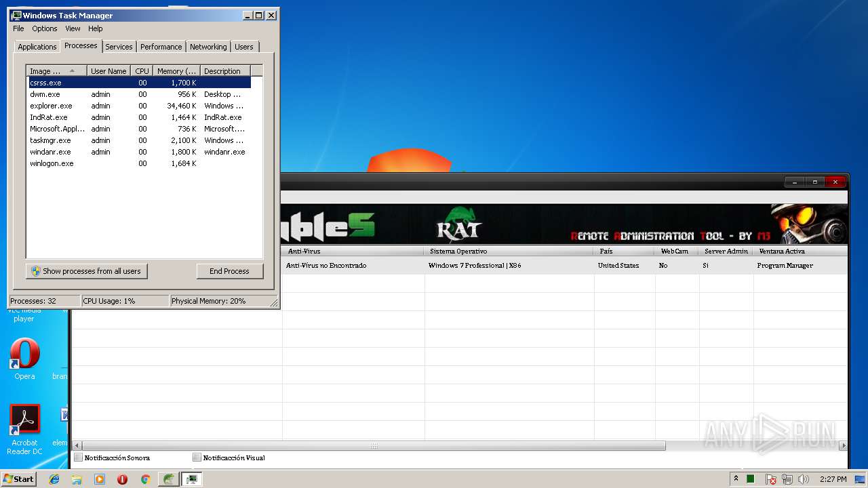Select the explorer.exe process row
868x488 pixels.
pos(139,106)
